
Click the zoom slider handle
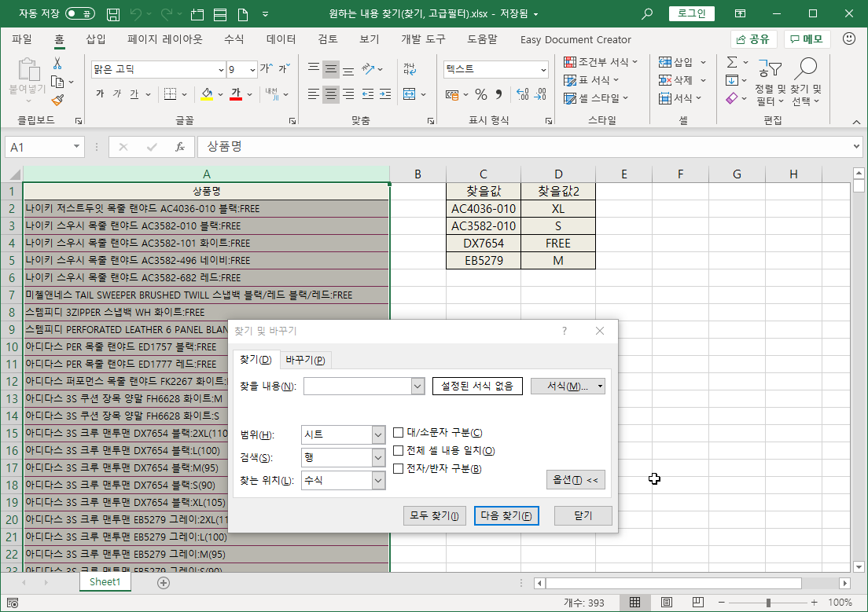768,602
